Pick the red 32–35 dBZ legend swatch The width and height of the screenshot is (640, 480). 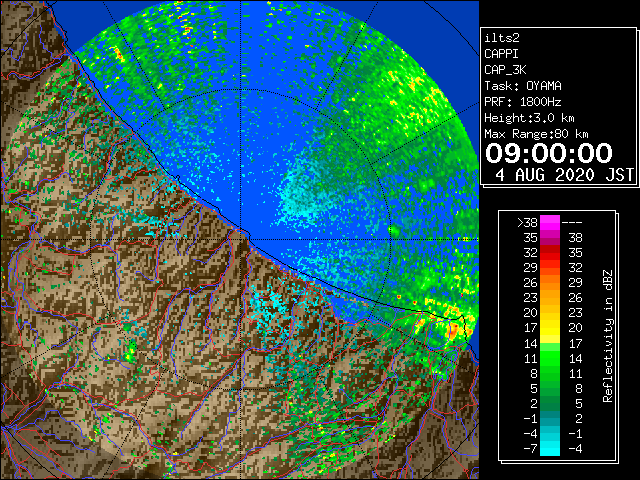pyautogui.click(x=550, y=253)
